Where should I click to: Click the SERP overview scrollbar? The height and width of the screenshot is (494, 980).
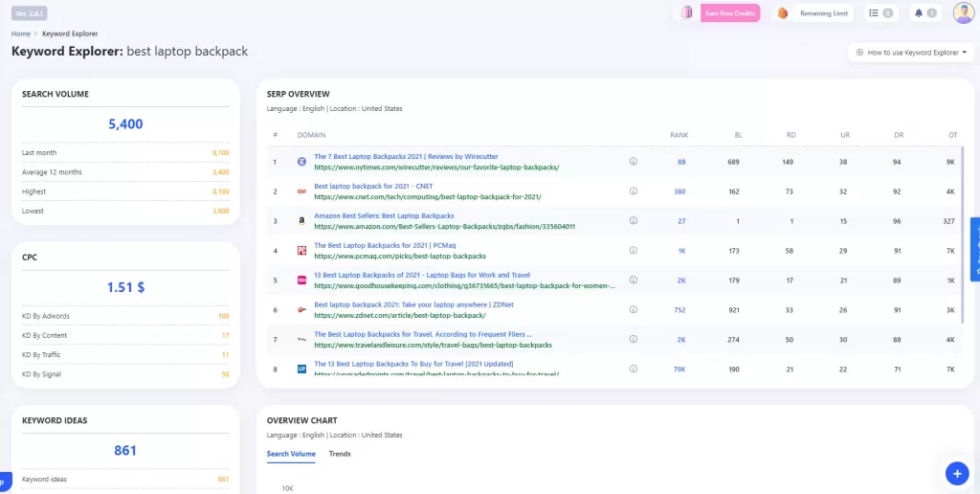963,236
